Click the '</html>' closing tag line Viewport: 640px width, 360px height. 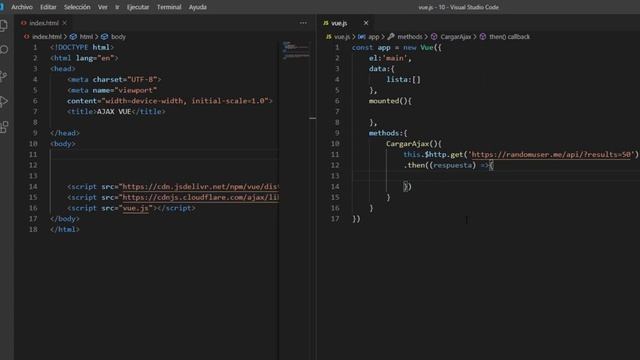(x=65, y=229)
